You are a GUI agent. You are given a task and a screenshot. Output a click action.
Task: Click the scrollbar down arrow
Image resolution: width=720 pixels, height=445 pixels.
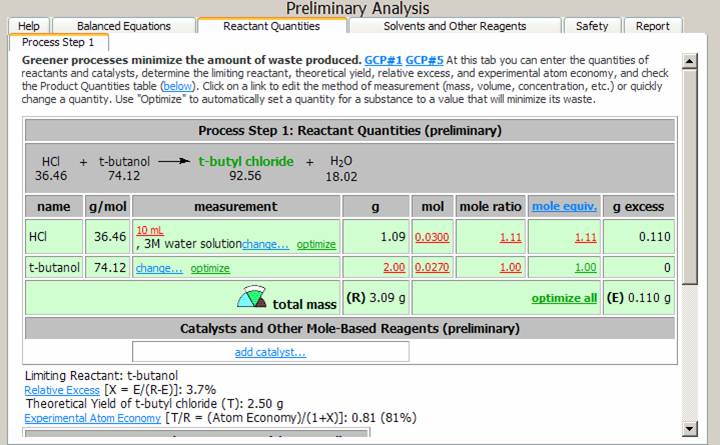688,429
